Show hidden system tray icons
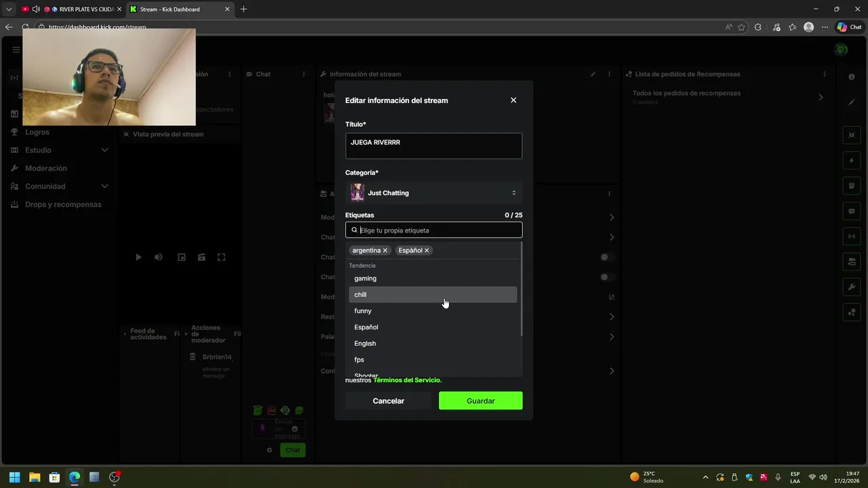The image size is (868, 488). click(705, 477)
